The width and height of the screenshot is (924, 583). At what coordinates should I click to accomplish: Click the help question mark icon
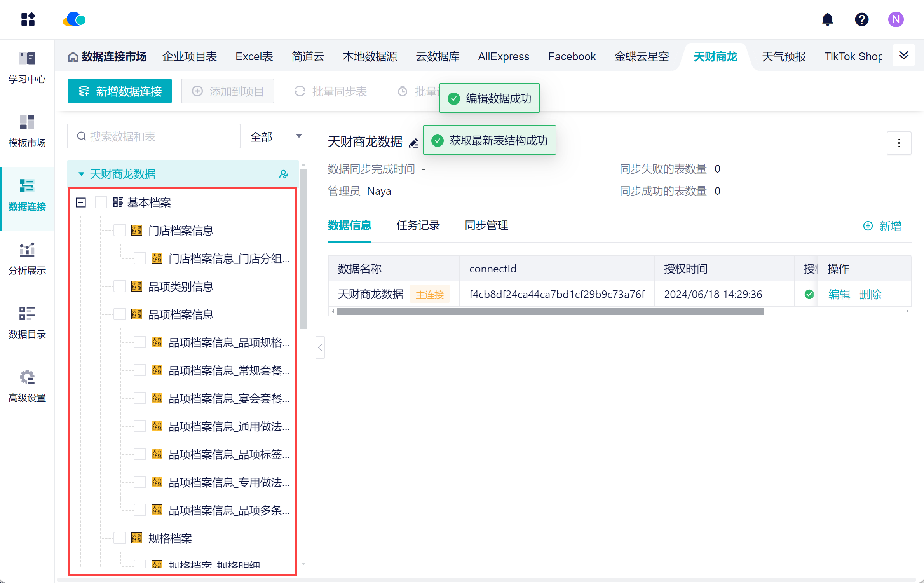point(861,19)
